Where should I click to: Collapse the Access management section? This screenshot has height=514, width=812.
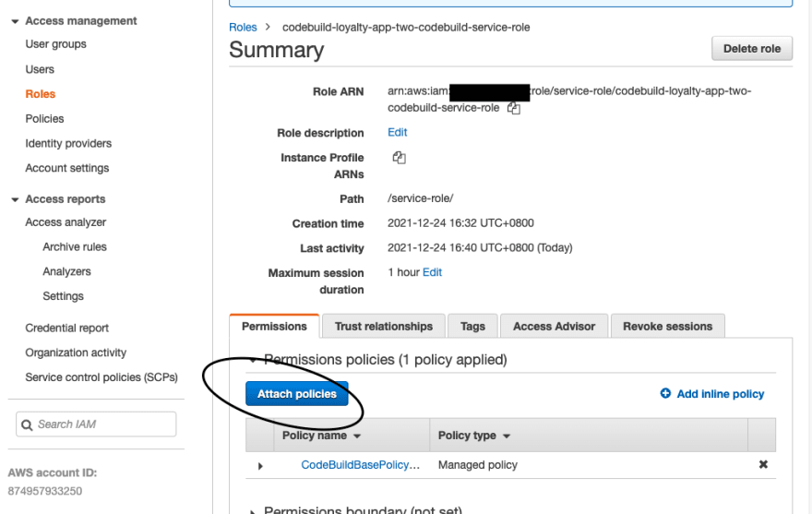[x=15, y=21]
